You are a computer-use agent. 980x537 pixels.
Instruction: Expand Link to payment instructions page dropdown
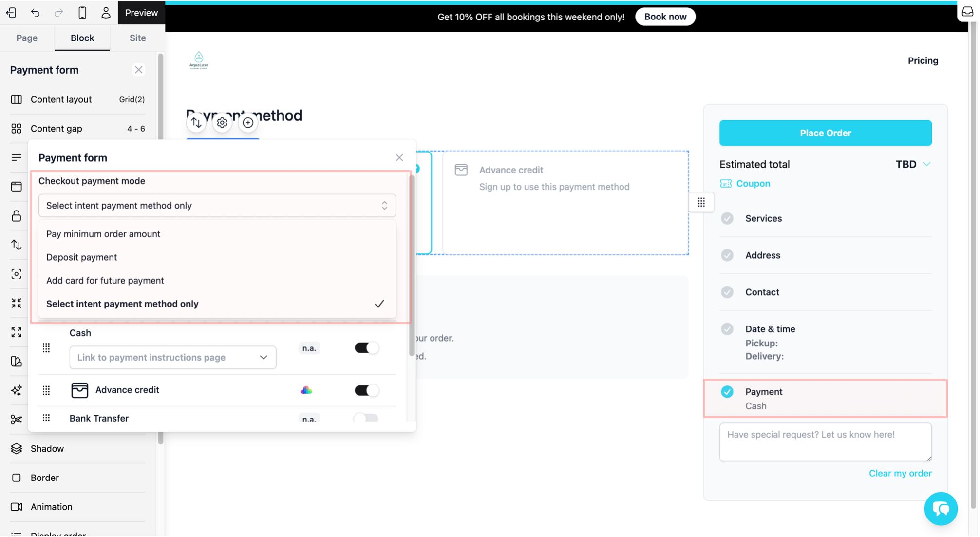tap(172, 358)
